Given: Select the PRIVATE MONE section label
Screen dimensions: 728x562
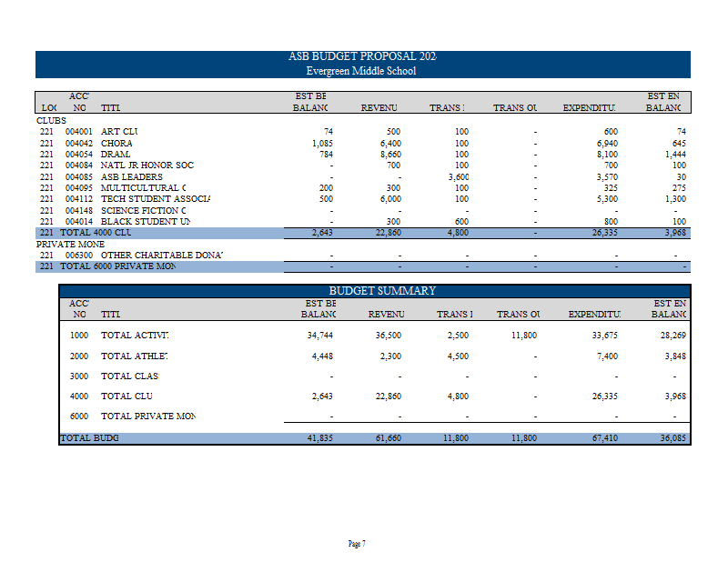Looking at the screenshot, I should pos(71,244).
